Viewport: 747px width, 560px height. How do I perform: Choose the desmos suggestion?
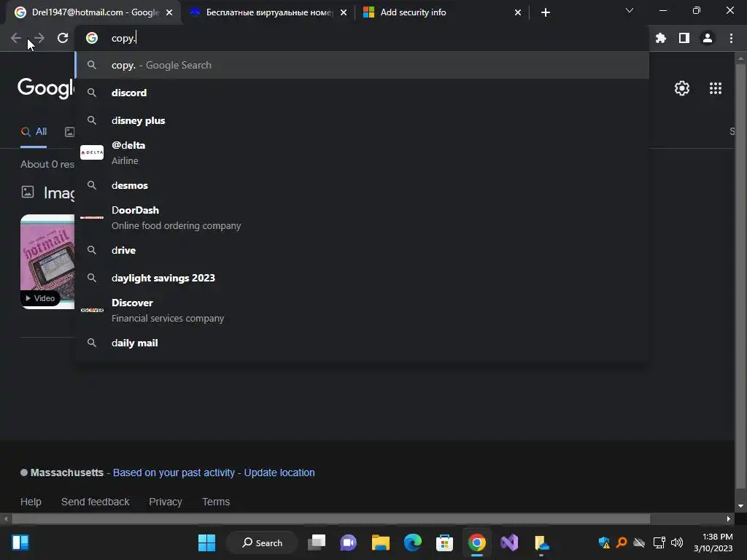(x=362, y=185)
